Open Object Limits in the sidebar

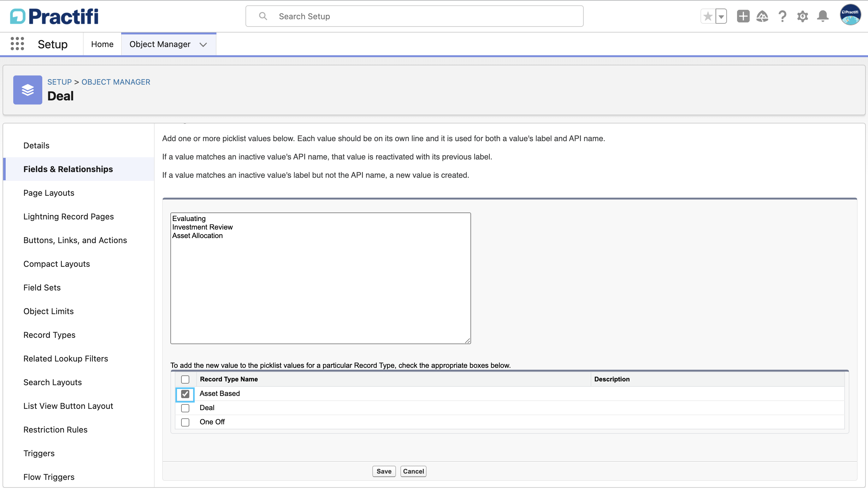[x=49, y=311]
